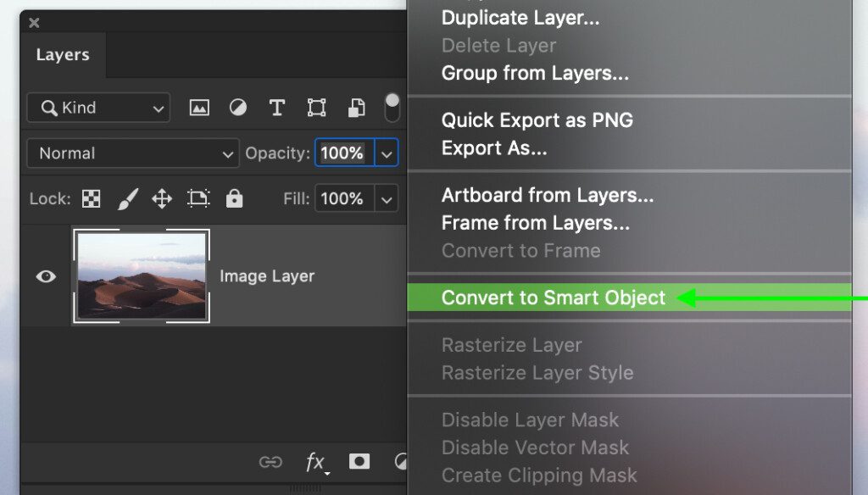Open the Normal blend mode dropdown
This screenshot has width=868, height=495.
[133, 153]
